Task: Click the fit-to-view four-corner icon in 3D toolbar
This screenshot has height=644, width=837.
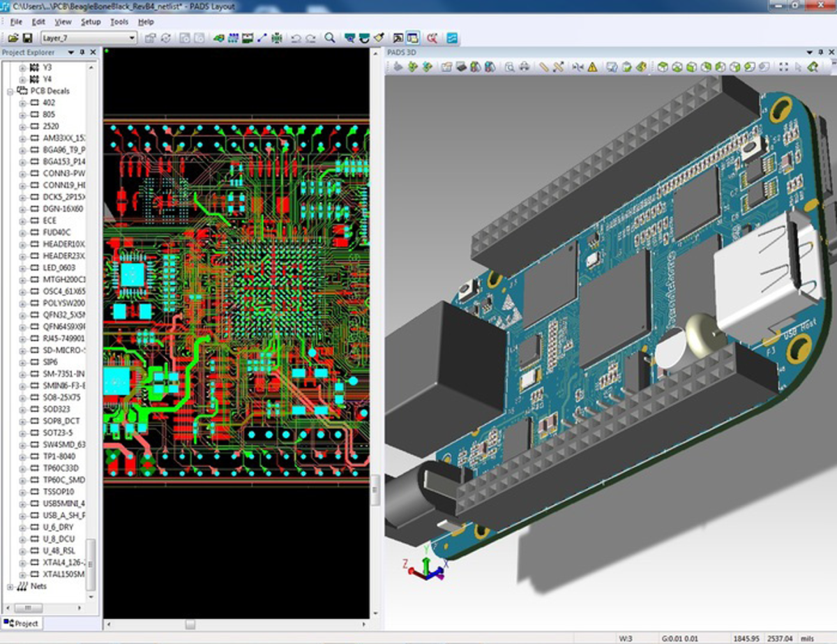Action: pyautogui.click(x=783, y=67)
